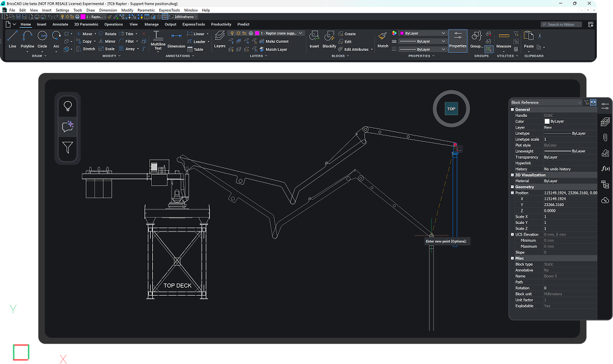This screenshot has height=364, width=613.
Task: Open the Dimension menu in menu bar
Action: point(108,10)
